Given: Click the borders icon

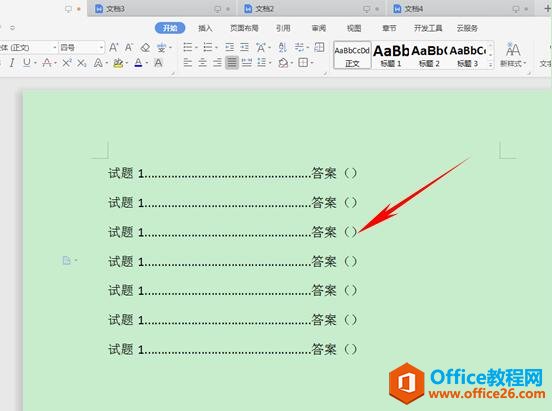Looking at the screenshot, I should pos(303,63).
